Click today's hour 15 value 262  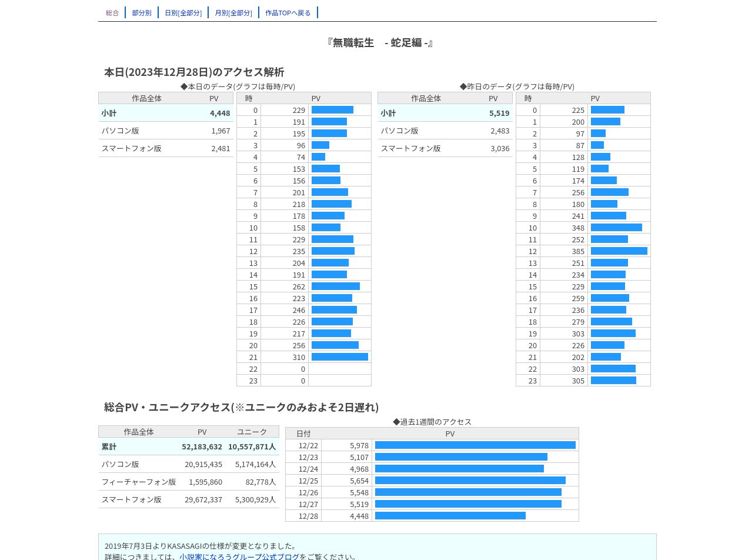point(299,286)
